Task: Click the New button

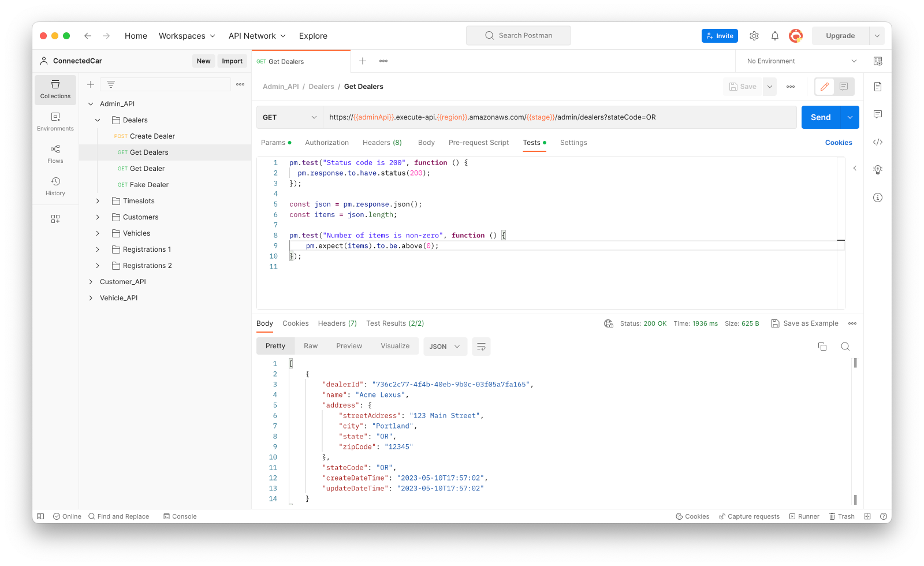Action: (x=203, y=61)
